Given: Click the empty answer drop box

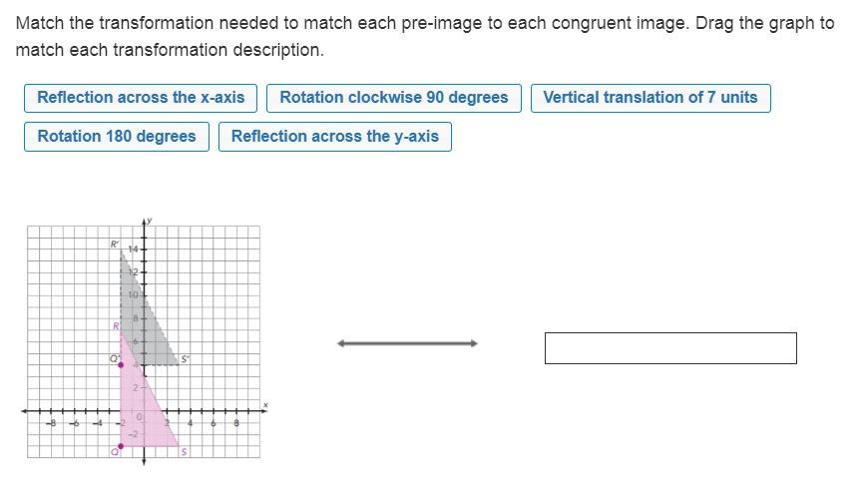Looking at the screenshot, I should pos(670,348).
